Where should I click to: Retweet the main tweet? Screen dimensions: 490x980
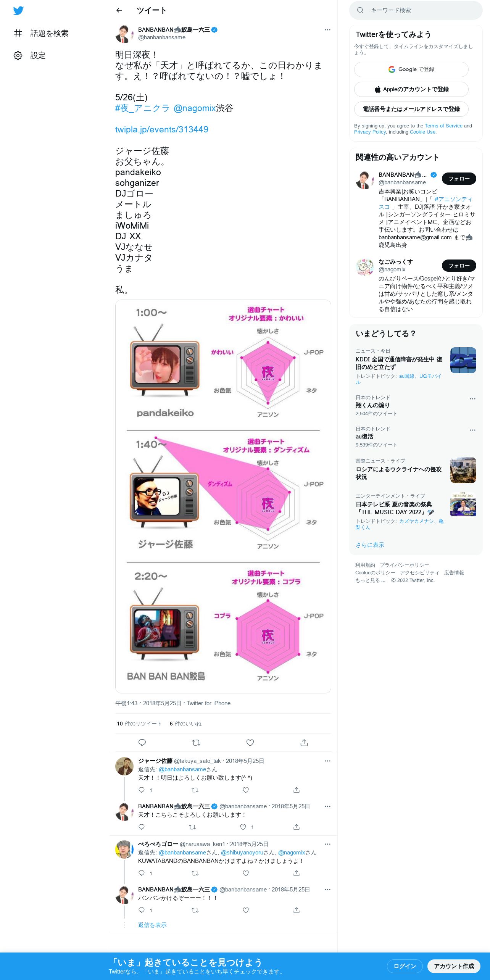196,743
